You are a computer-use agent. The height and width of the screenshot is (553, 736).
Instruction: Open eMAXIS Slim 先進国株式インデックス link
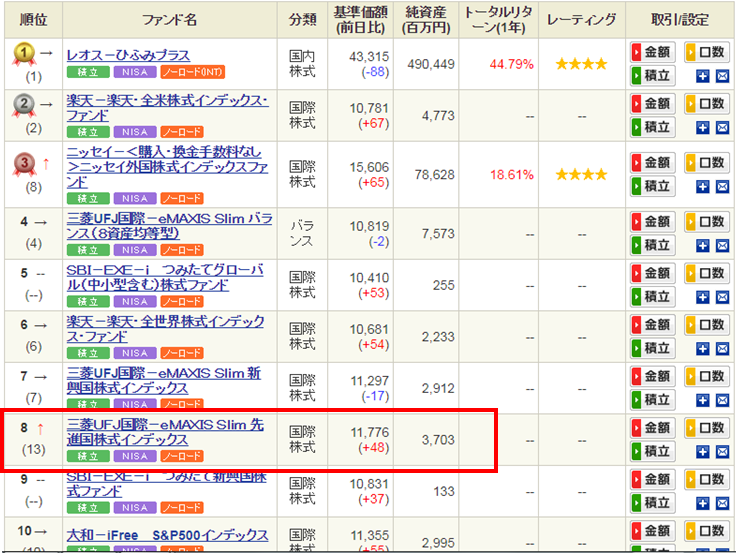(x=165, y=432)
